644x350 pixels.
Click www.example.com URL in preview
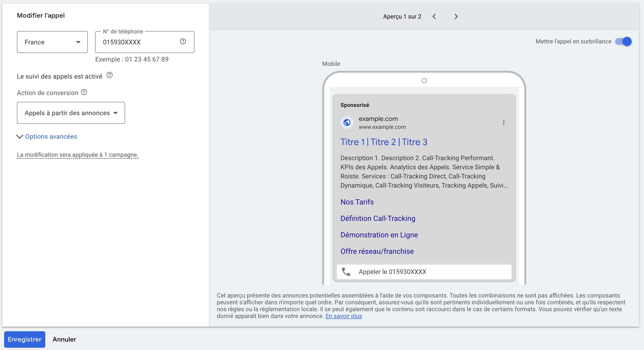pyautogui.click(x=382, y=127)
